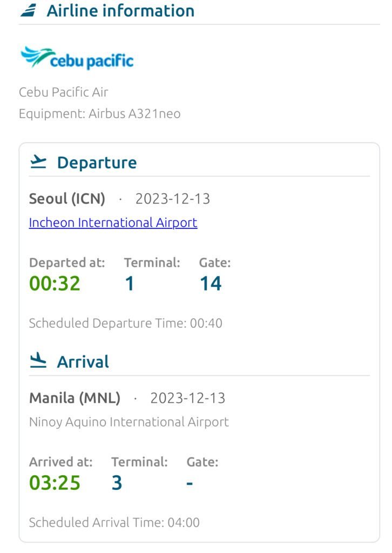This screenshot has width=392, height=553.
Task: Click the 03:25 arrived time
Action: point(55,483)
